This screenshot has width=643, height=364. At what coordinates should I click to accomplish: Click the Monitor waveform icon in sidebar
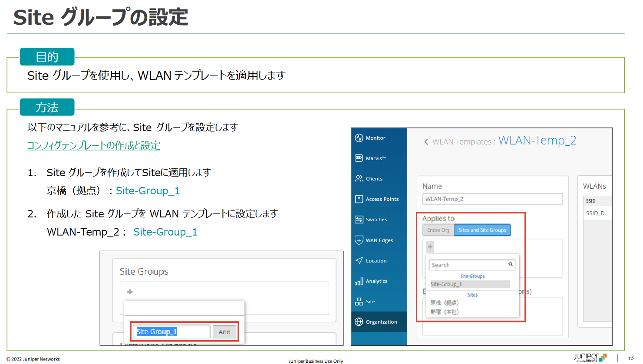click(359, 138)
